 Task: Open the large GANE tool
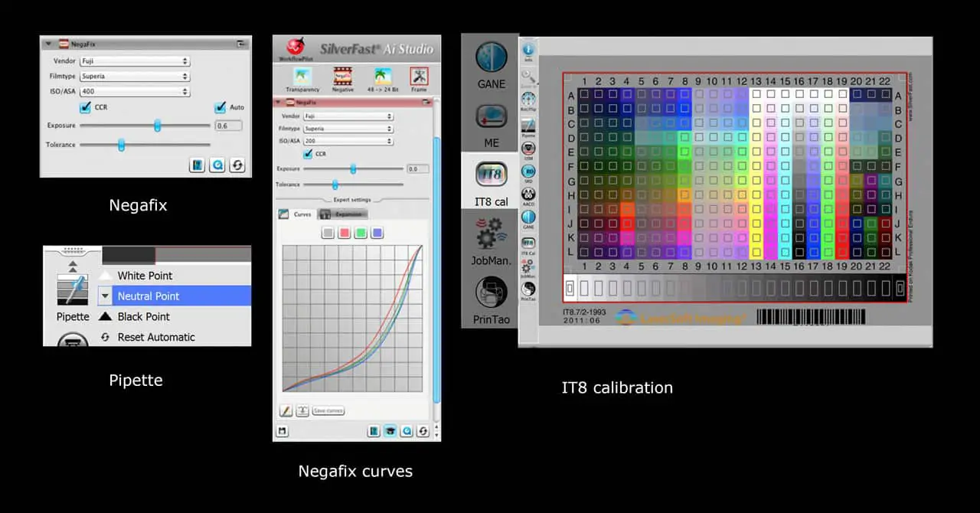click(x=491, y=58)
